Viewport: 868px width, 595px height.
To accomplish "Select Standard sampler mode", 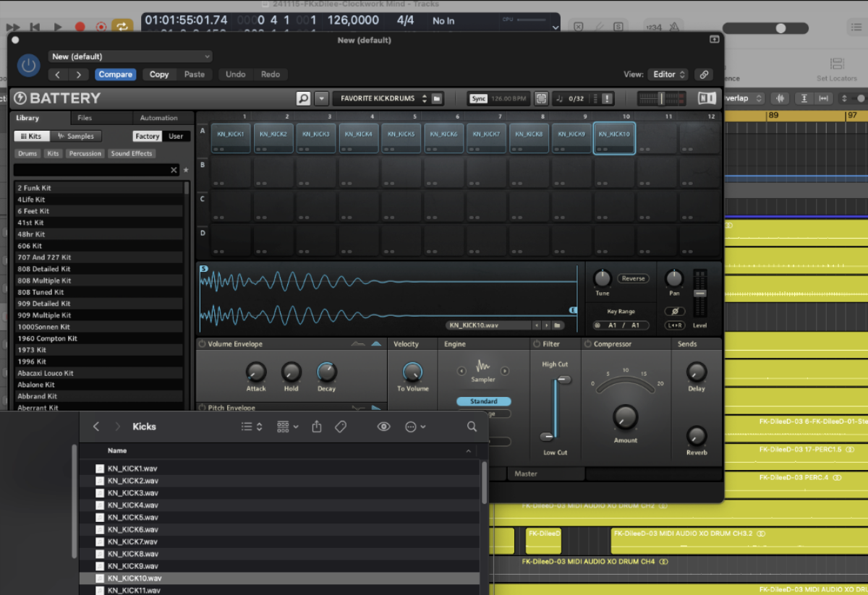I will [484, 401].
